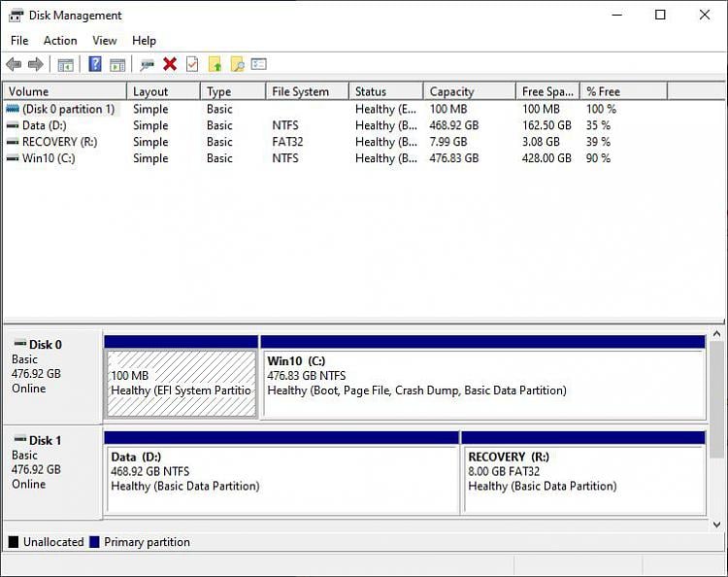Click the yellow folder with green arrow icon
Image resolution: width=728 pixels, height=577 pixels.
[x=215, y=64]
